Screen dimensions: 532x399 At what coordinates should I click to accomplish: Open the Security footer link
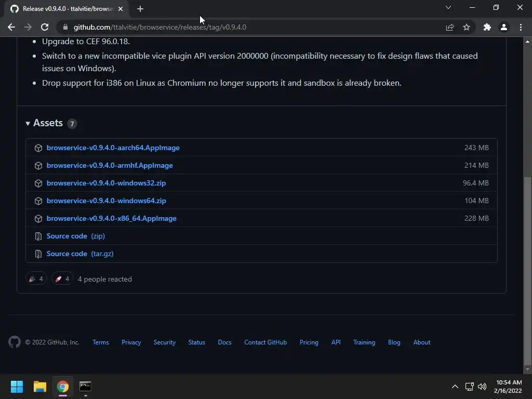tap(165, 342)
